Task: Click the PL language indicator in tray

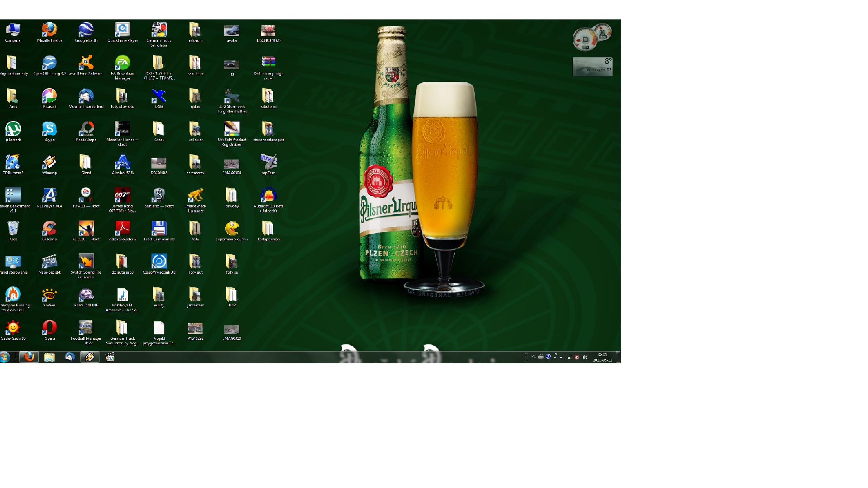Action: coord(533,357)
